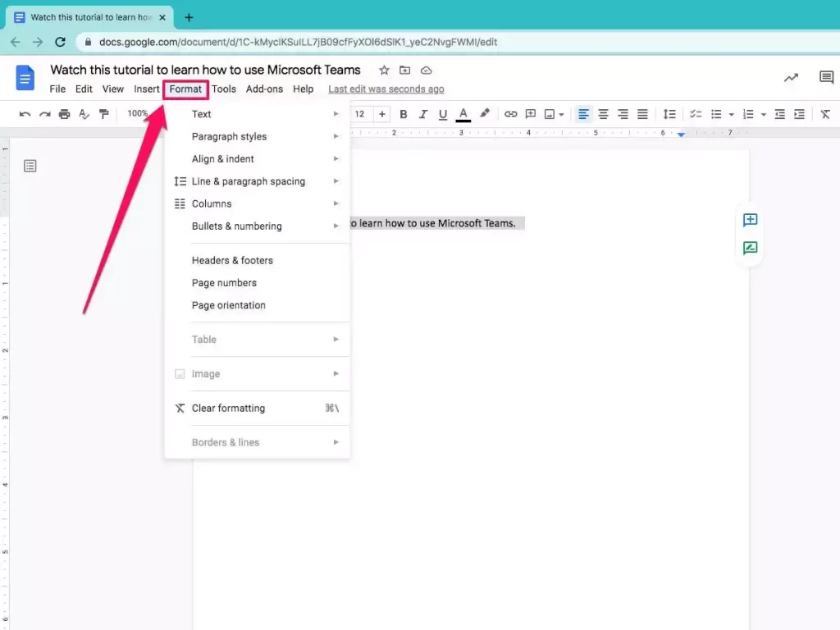
Task: Expand Paragraph styles submenu
Action: (x=257, y=137)
